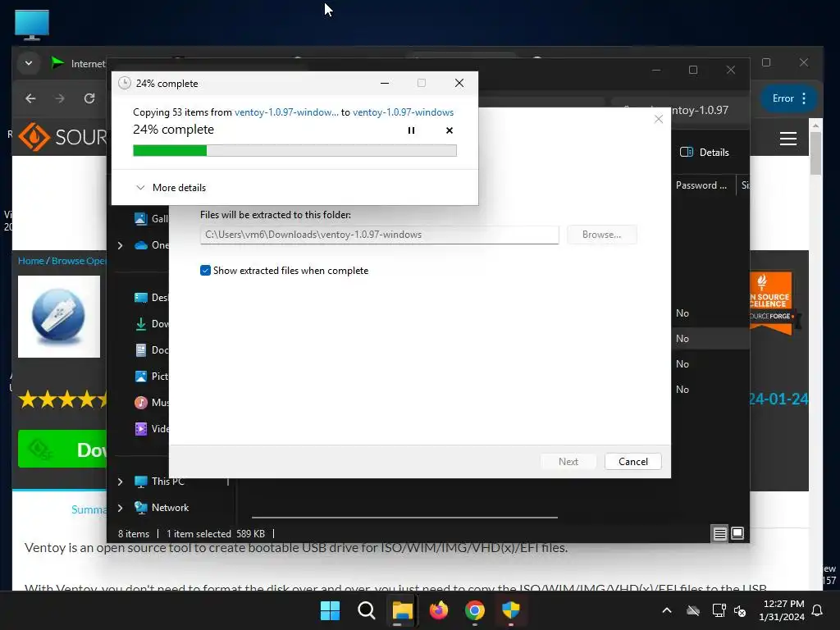Click the Next button in extract wizard
This screenshot has height=630, width=840.
pyautogui.click(x=568, y=462)
